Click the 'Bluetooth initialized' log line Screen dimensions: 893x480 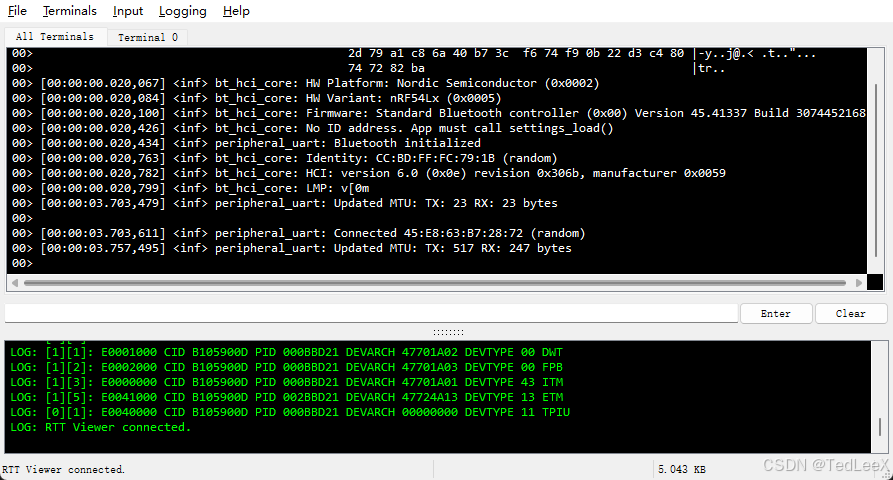point(246,143)
